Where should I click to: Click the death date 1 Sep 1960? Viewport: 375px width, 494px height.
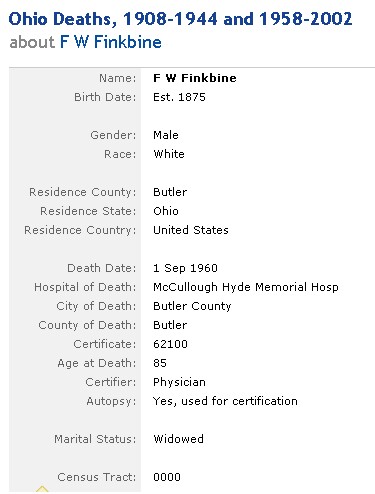tap(185, 268)
